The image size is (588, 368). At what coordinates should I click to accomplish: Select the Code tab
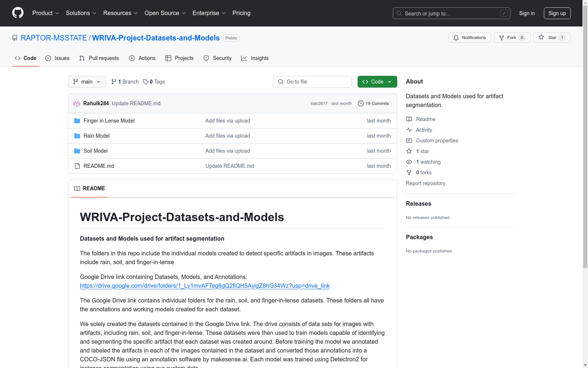(x=26, y=58)
